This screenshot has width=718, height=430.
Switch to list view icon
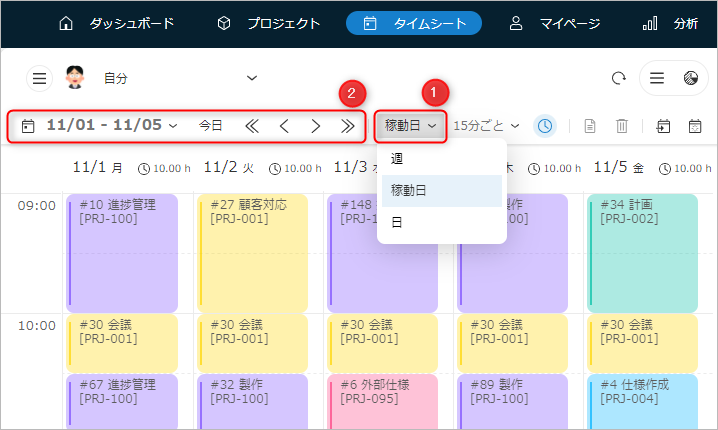[x=657, y=78]
